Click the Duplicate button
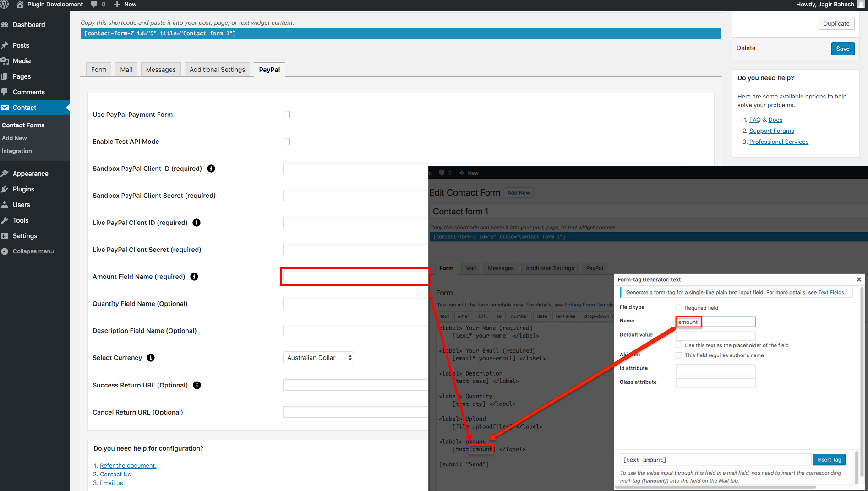This screenshot has height=491, width=868. pos(836,24)
